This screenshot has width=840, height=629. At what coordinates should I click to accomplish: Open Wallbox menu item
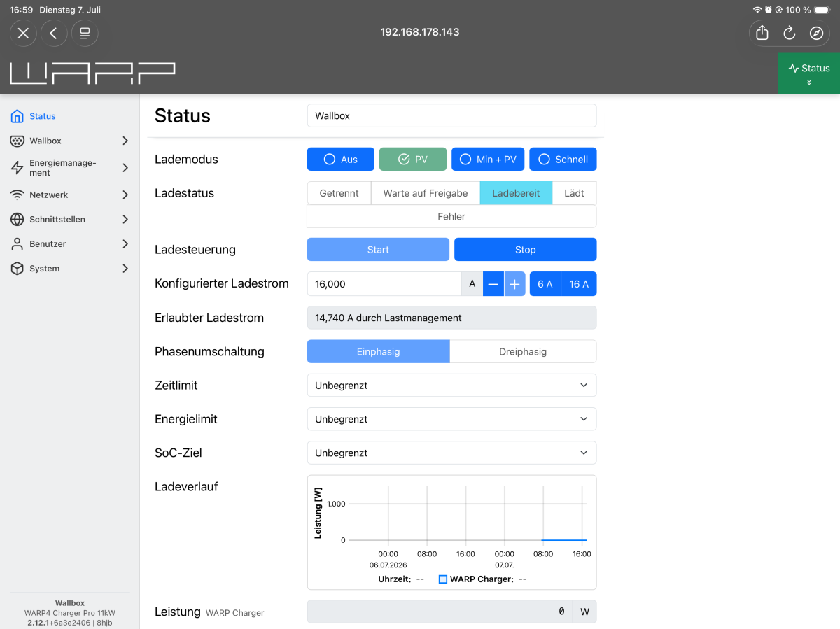tap(70, 141)
